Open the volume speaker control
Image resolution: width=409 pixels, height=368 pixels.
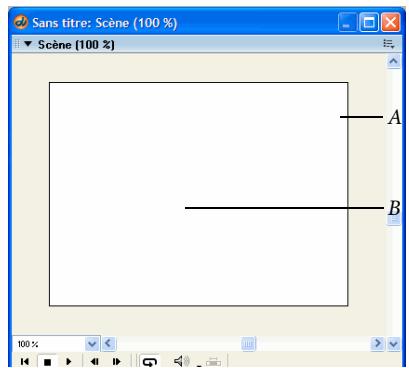click(x=181, y=361)
